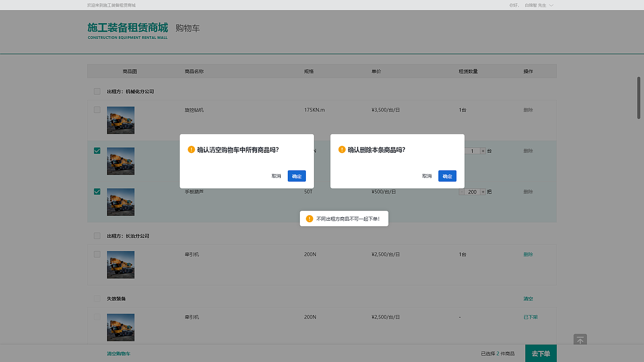
Task: Click the 施工装备租赁商城 logo
Action: pos(128,31)
